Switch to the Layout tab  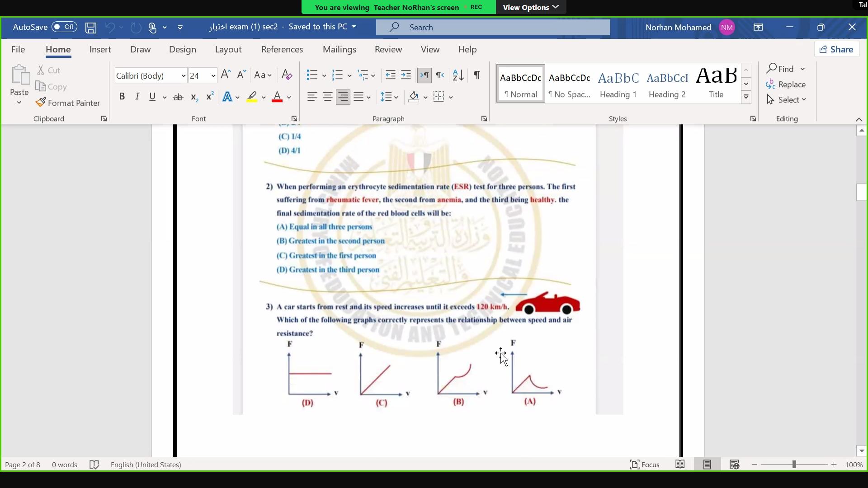coord(228,49)
